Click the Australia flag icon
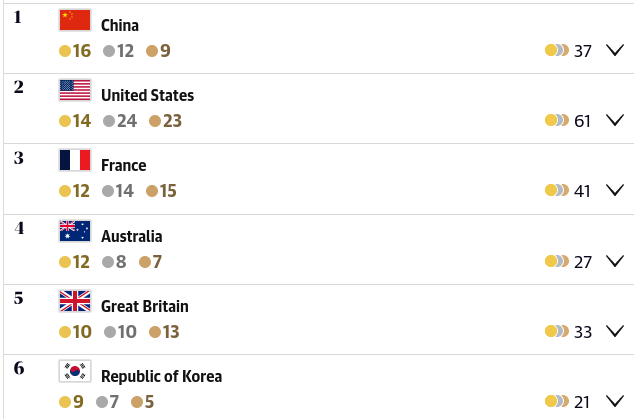This screenshot has width=637, height=419. coord(75,231)
